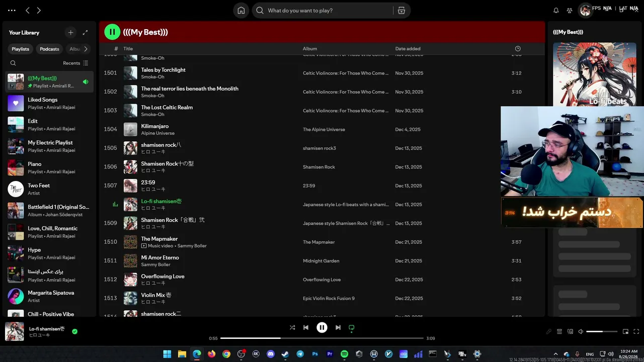
Task: Open album link 'Epic Violin Rock Fusion 9'
Action: pos(329,298)
